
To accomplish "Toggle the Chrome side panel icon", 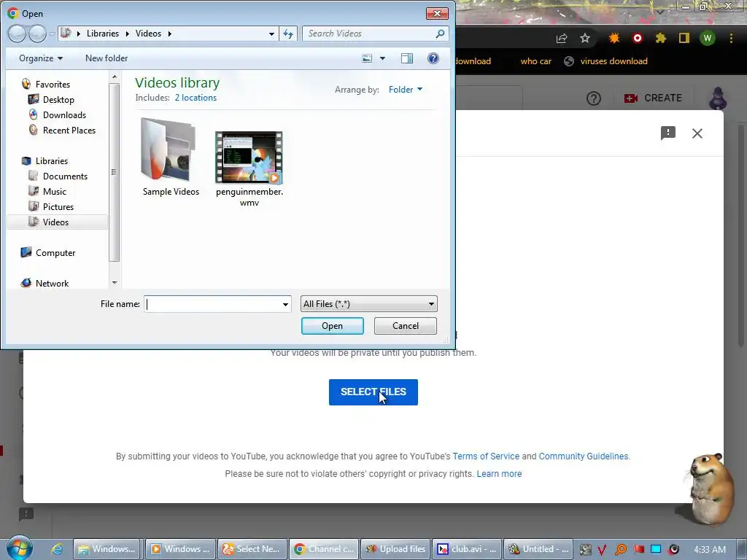I will click(x=684, y=38).
